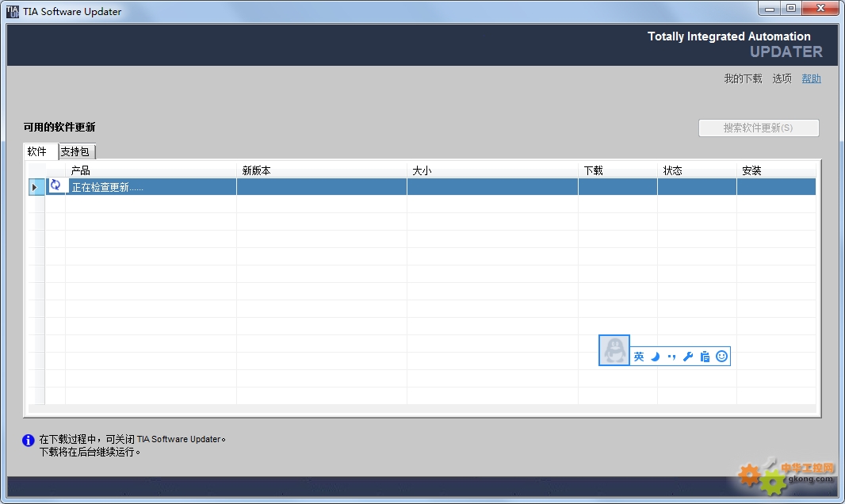
Task: Select the 大小 column header
Action: tap(492, 170)
